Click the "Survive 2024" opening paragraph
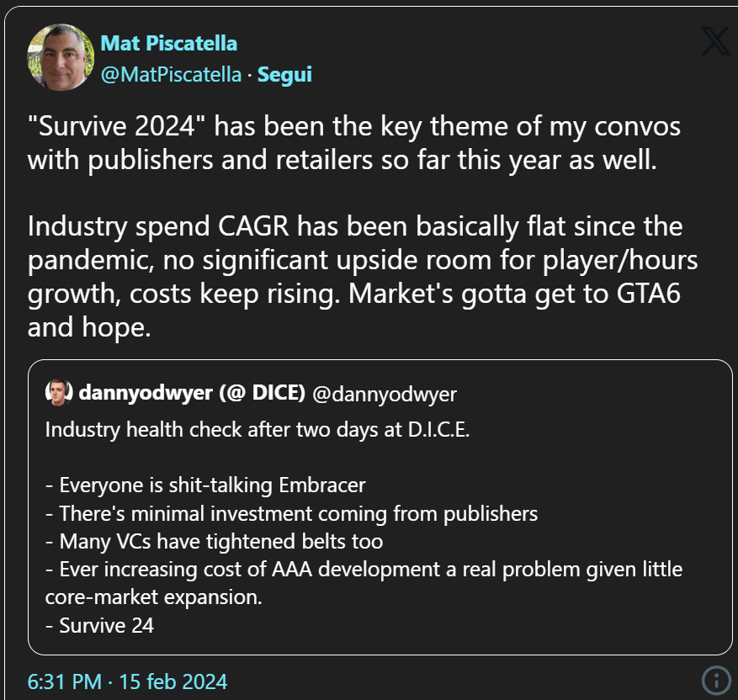The width and height of the screenshot is (738, 700). tap(353, 141)
